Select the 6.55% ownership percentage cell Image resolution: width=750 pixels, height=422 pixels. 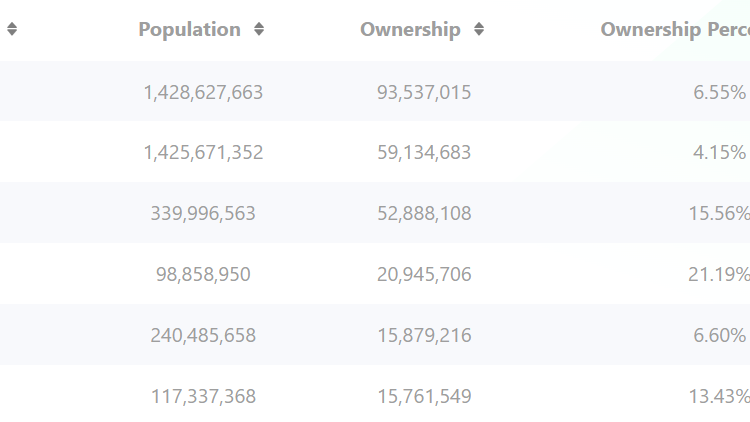(x=719, y=92)
